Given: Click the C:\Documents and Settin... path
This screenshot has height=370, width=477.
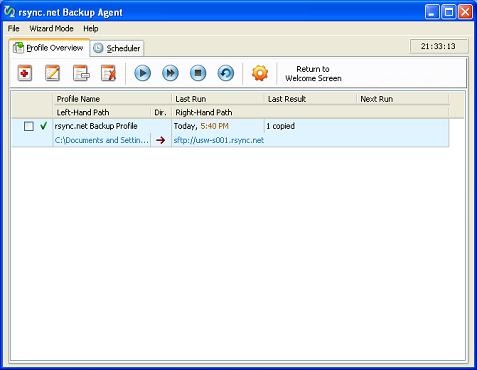Looking at the screenshot, I should click(102, 140).
